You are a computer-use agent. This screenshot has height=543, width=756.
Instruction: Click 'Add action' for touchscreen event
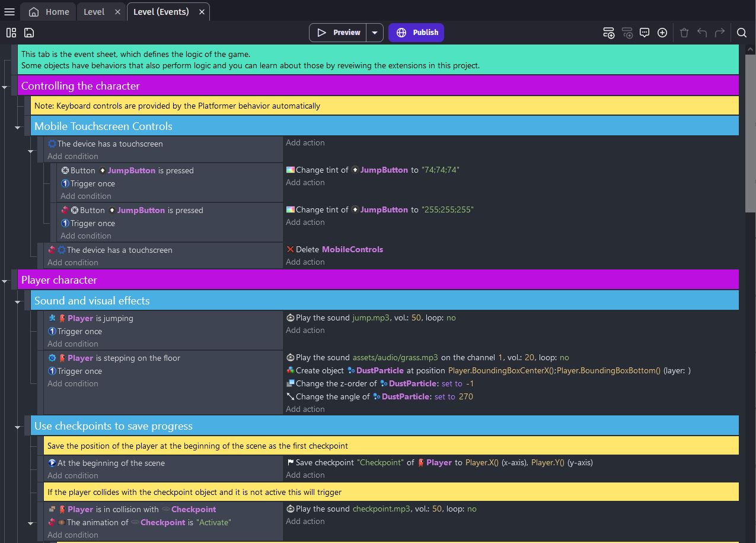pos(305,142)
